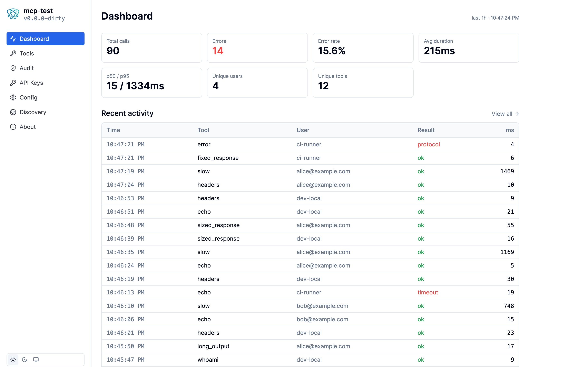This screenshot has height=367, width=588.
Task: Select the Dashboard activity pulse icon
Action: 13,39
